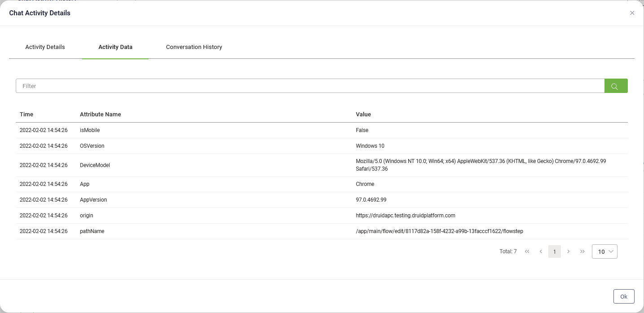Open the Conversation History tab

(194, 47)
